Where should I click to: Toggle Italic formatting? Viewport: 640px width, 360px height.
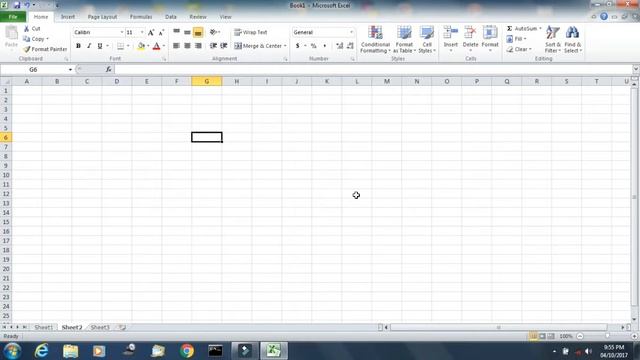click(x=89, y=46)
